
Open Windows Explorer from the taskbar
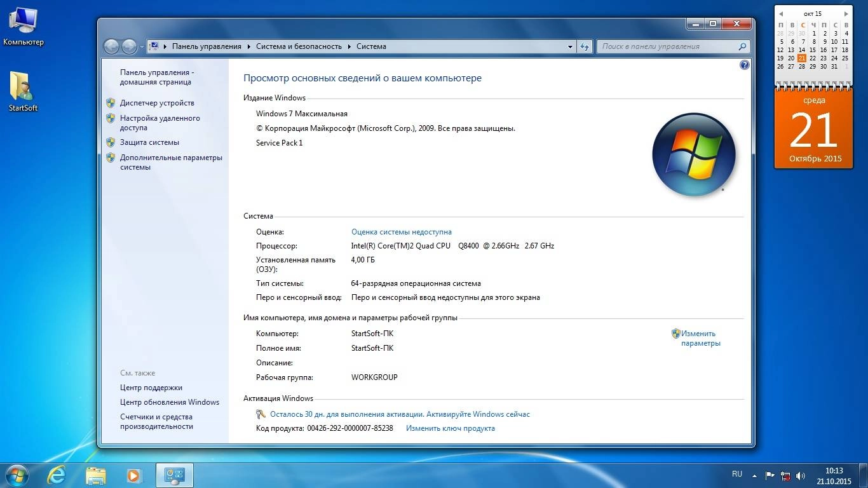[96, 475]
